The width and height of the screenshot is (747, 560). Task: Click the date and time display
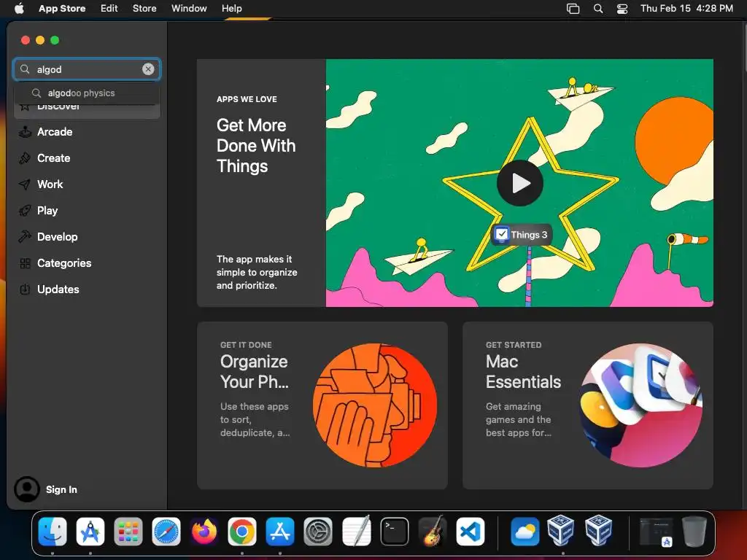coord(686,8)
